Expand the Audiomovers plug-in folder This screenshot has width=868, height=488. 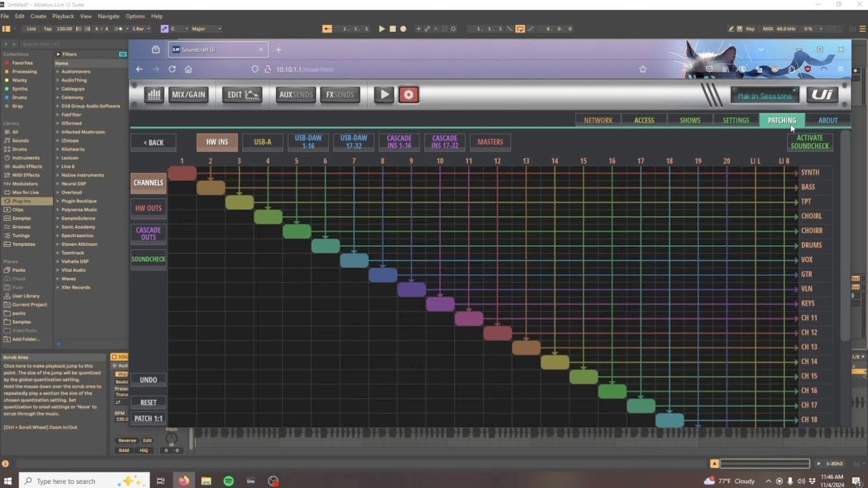point(58,71)
